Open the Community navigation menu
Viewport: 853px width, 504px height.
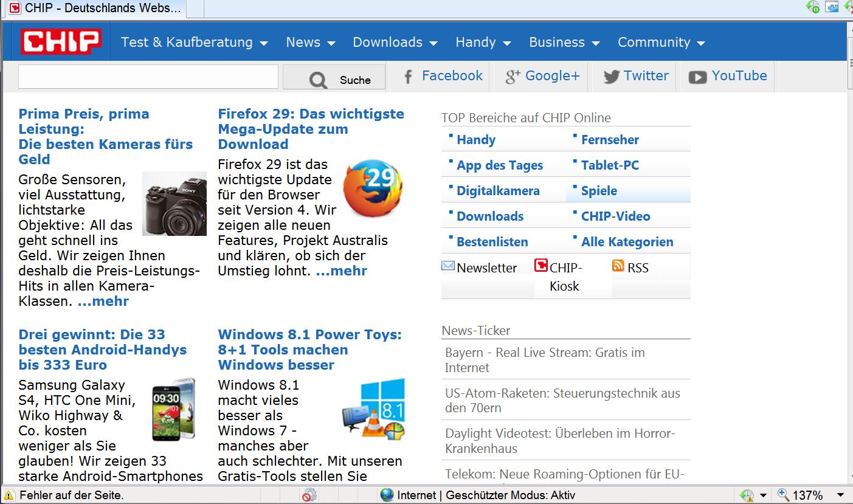[x=654, y=42]
